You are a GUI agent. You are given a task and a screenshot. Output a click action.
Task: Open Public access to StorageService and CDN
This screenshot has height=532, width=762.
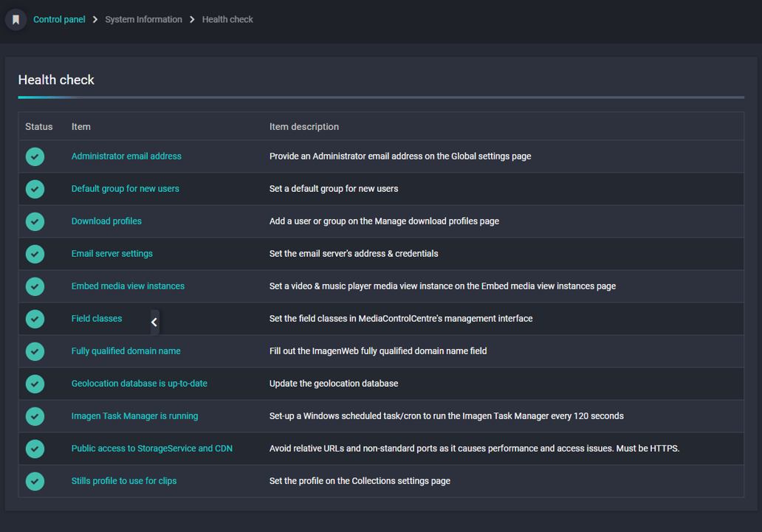pos(151,449)
